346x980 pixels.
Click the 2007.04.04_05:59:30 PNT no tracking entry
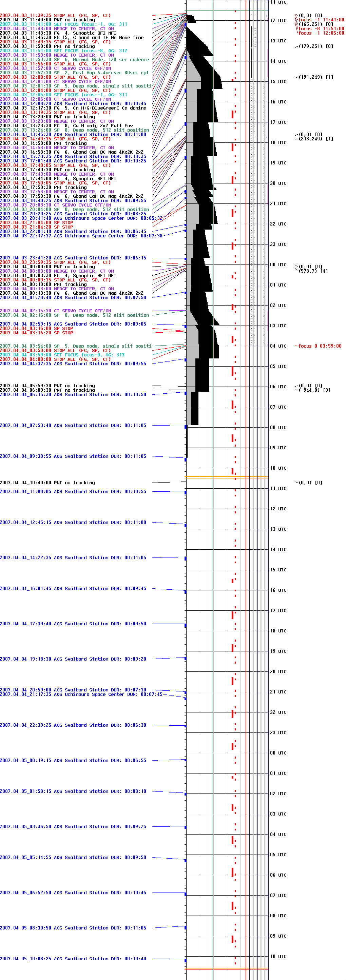click(47, 386)
